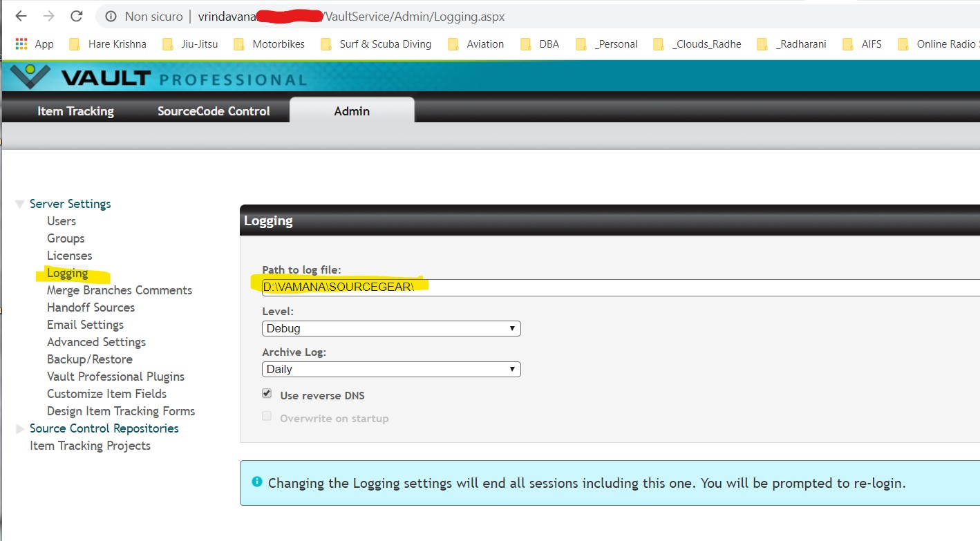Click the site info icon next to Non sicuro
Viewport: 980px width, 541px height.
[111, 16]
